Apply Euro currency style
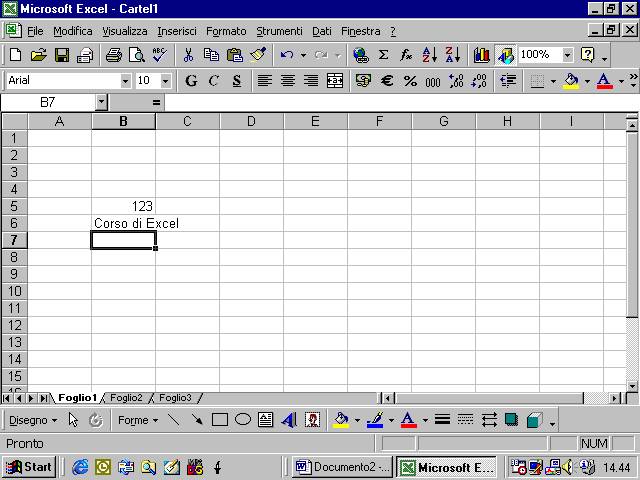 (x=387, y=80)
